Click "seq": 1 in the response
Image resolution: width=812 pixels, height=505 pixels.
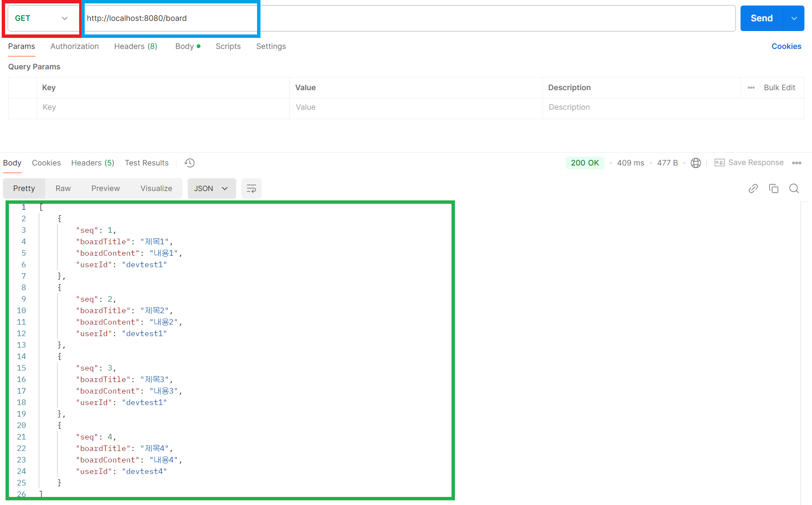pyautogui.click(x=96, y=230)
